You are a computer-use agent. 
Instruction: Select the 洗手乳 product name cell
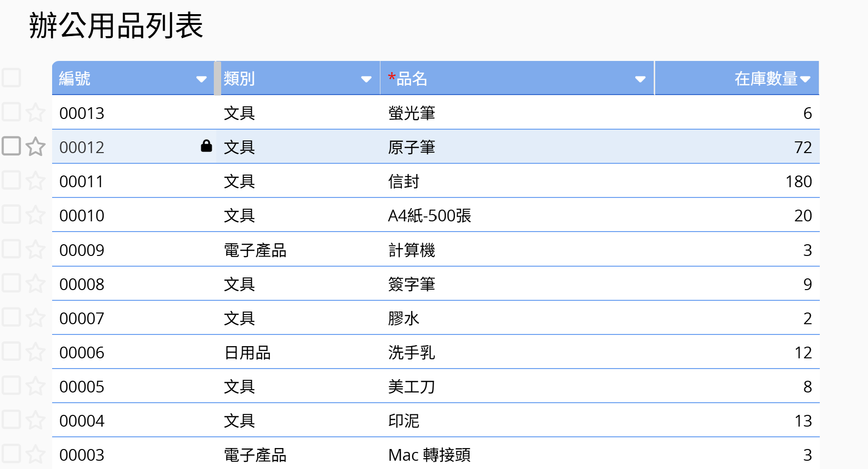tap(517, 352)
